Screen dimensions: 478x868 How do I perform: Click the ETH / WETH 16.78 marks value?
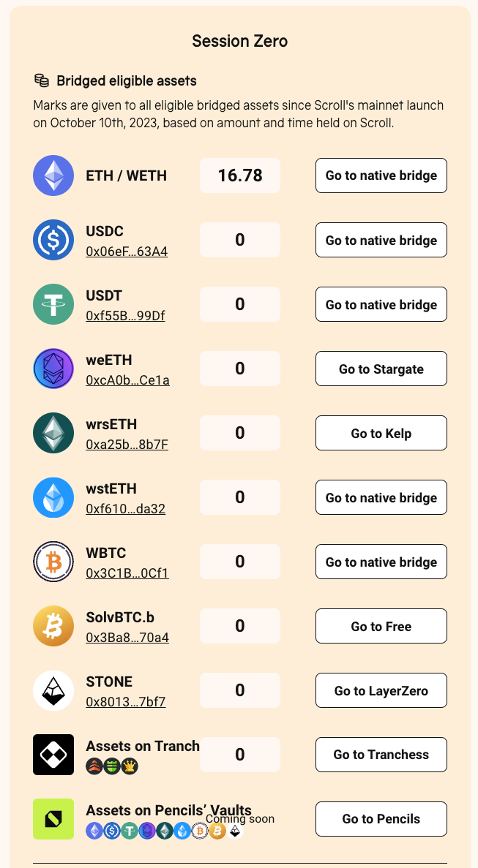tap(240, 176)
